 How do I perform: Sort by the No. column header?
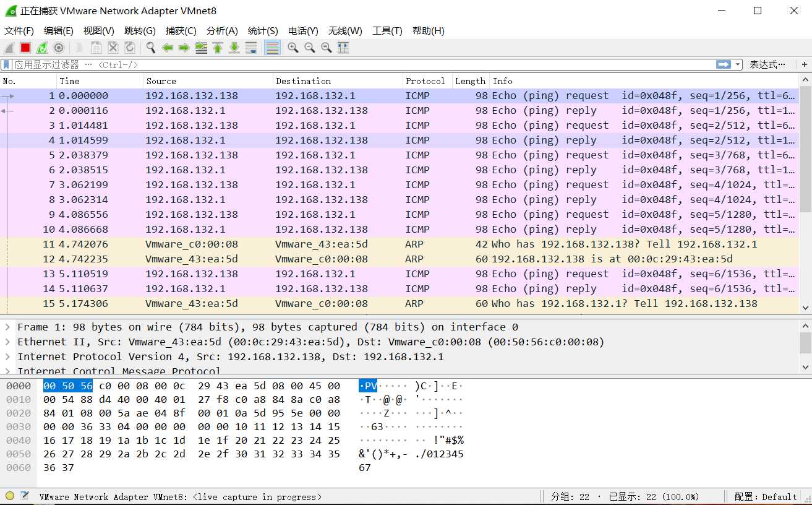tap(28, 81)
